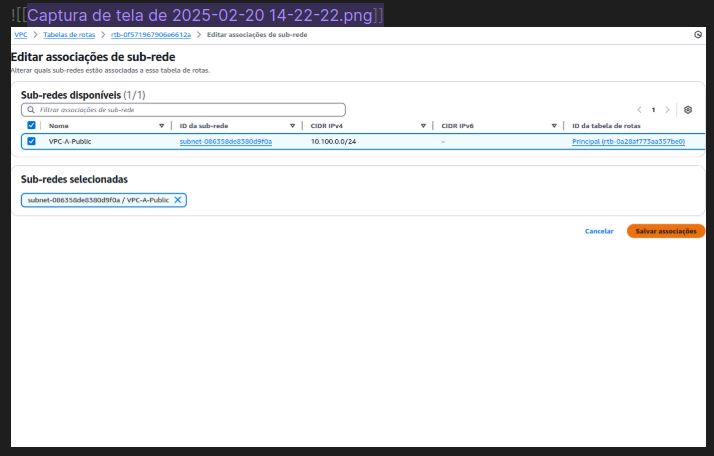This screenshot has width=714, height=456.
Task: Open subnet-086358de8380d9f0a link
Action: coord(225,142)
